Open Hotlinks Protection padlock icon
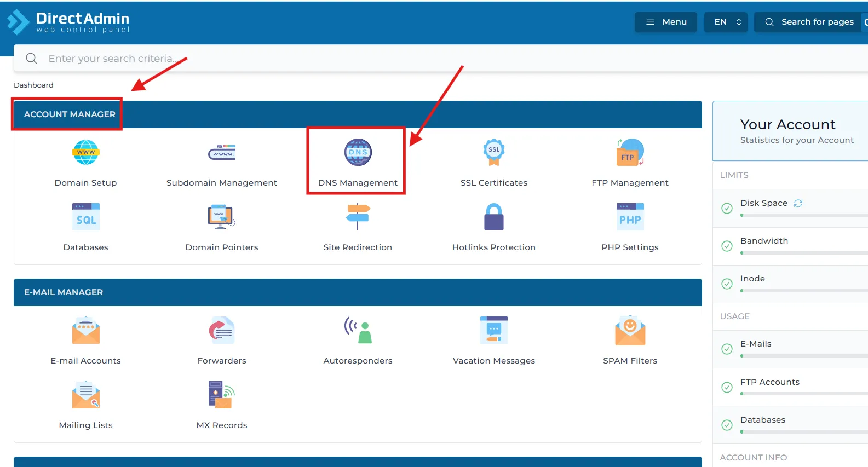 click(x=493, y=217)
